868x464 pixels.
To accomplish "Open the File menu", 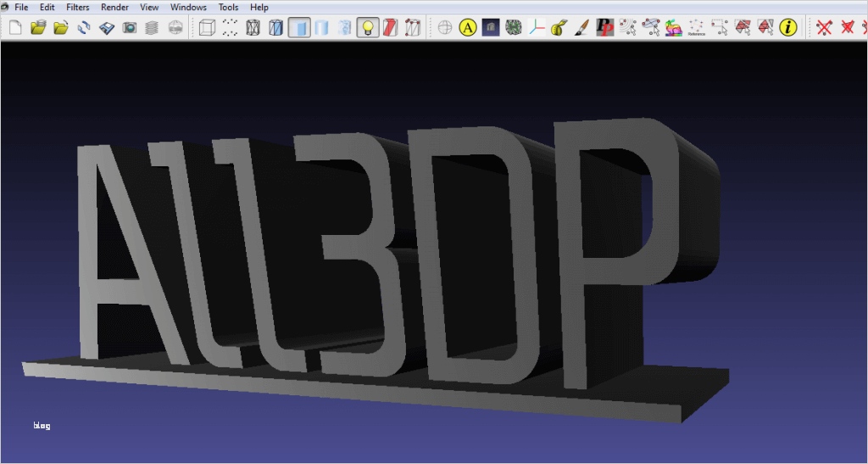I will (x=21, y=7).
